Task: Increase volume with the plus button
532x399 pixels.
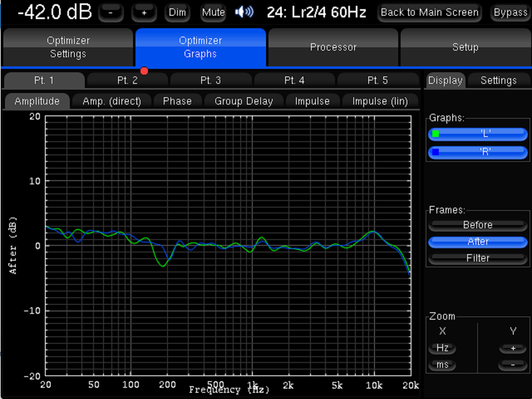Action: tap(144, 13)
